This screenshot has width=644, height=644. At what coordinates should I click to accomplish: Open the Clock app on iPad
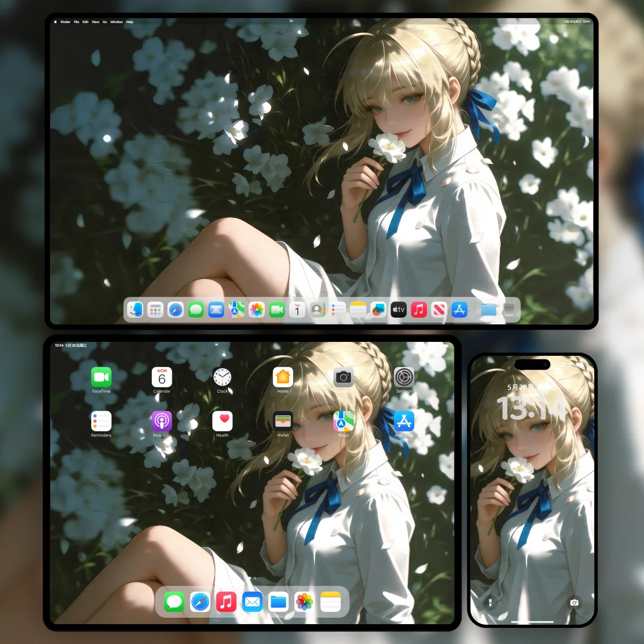(222, 378)
